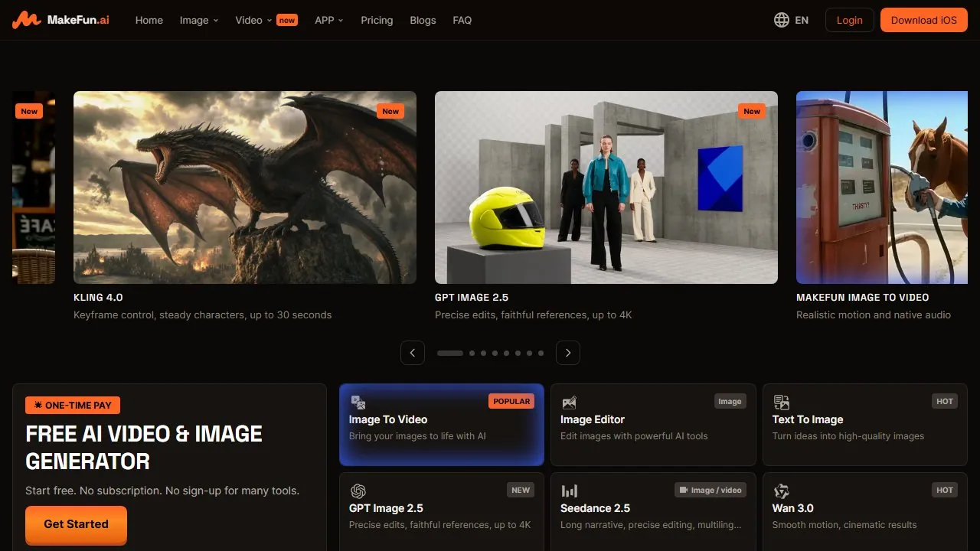Click the "POPULAR" badge
Screen dimensions: 980x551
point(511,401)
